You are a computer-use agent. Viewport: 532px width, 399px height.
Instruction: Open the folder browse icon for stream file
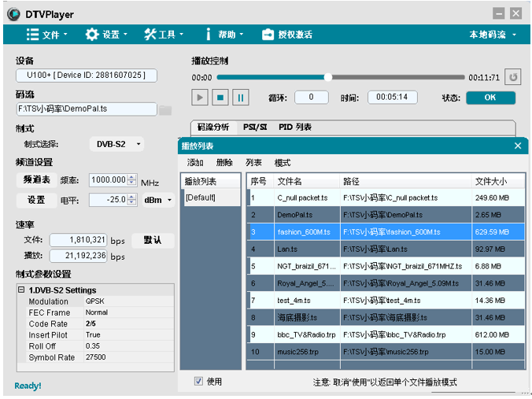point(165,110)
